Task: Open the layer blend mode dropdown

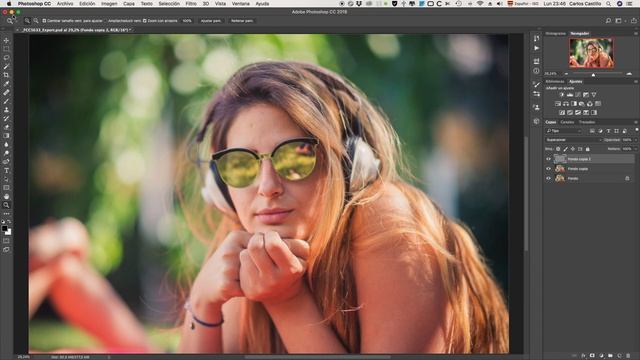Action: [573, 140]
